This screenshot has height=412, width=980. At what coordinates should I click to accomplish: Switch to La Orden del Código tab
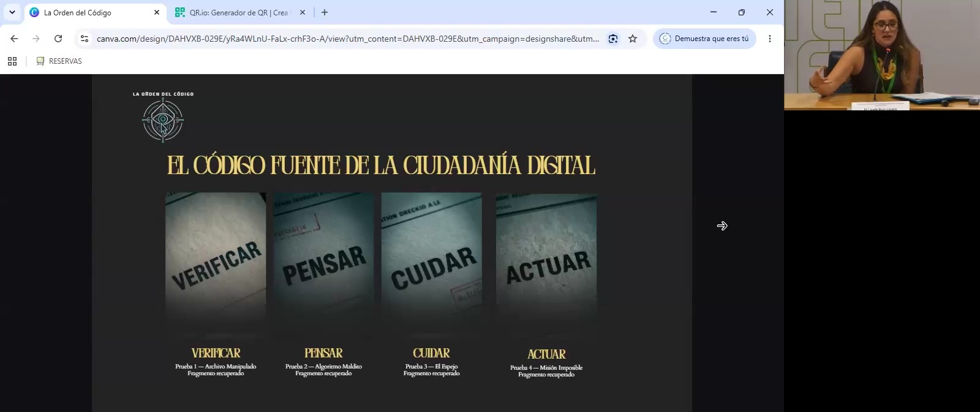pos(95,12)
